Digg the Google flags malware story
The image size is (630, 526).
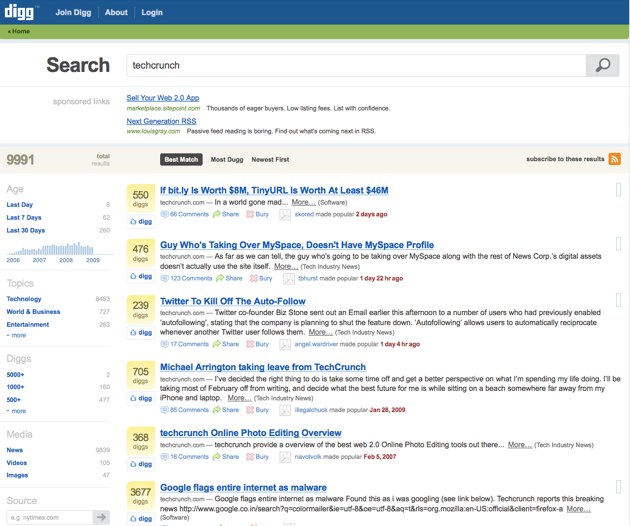point(141,519)
